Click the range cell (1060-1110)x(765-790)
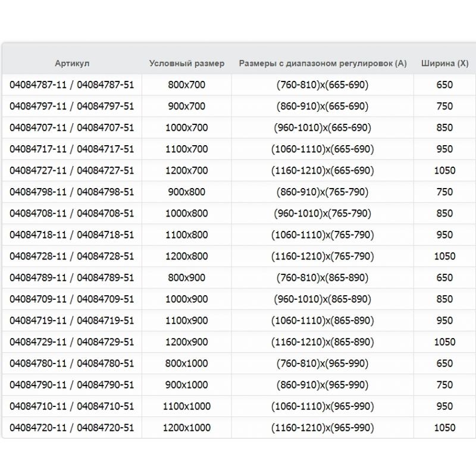This screenshot has width=476, height=476. [322, 234]
